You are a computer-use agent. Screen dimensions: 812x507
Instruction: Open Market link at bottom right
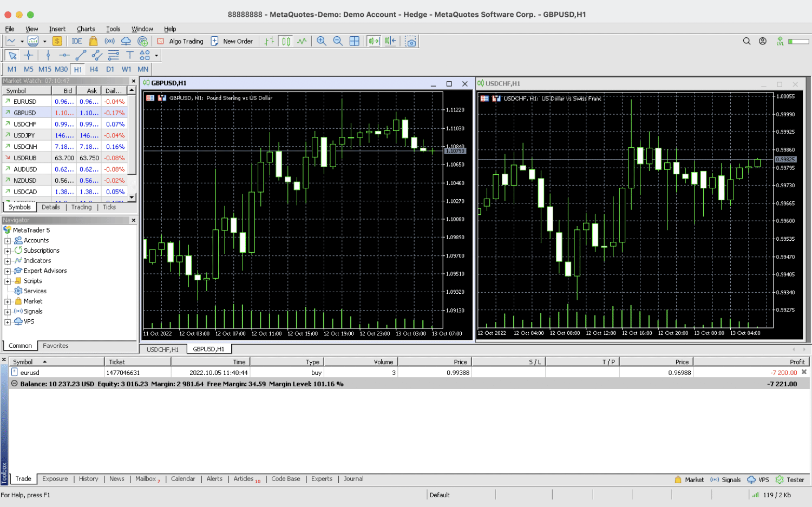click(689, 479)
